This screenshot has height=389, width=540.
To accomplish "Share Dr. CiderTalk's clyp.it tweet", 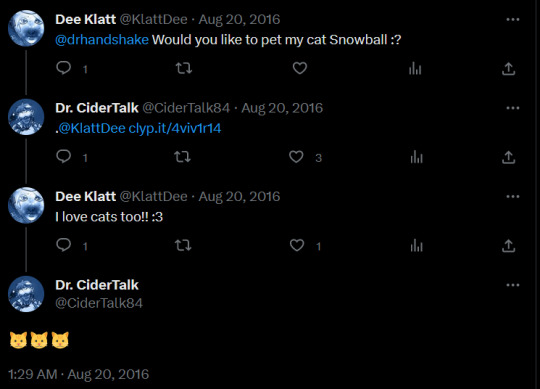I will [508, 157].
